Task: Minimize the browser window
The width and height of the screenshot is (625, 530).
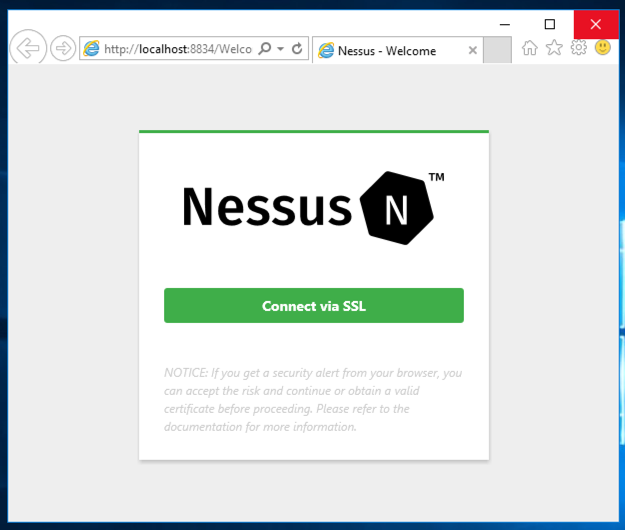Action: pos(505,24)
